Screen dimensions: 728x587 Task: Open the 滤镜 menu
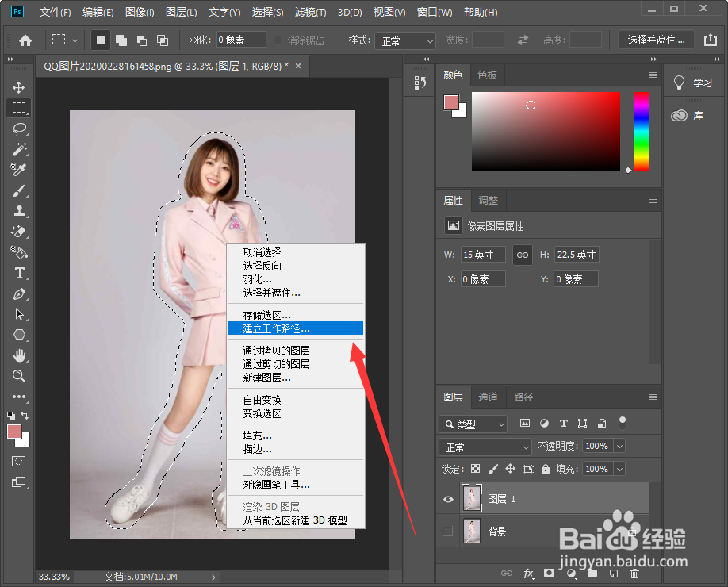[x=309, y=12]
